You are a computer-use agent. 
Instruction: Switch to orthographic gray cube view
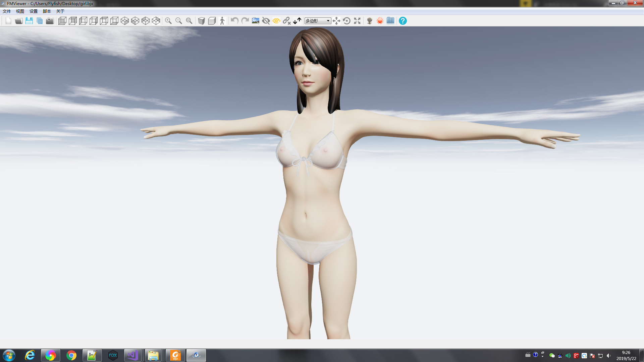pyautogui.click(x=212, y=21)
